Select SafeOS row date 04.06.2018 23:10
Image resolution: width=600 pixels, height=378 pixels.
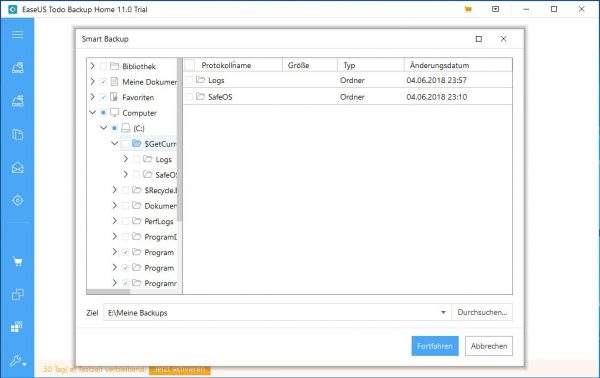(x=437, y=97)
